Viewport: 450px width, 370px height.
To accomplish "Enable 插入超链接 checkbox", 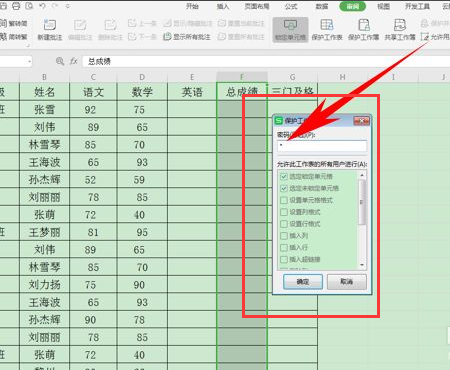I will 284,259.
